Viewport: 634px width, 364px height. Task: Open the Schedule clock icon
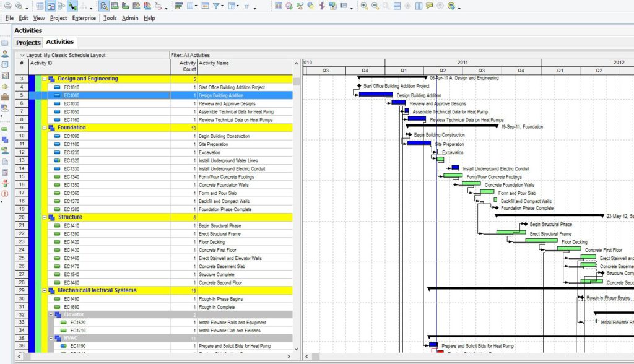tap(289, 6)
